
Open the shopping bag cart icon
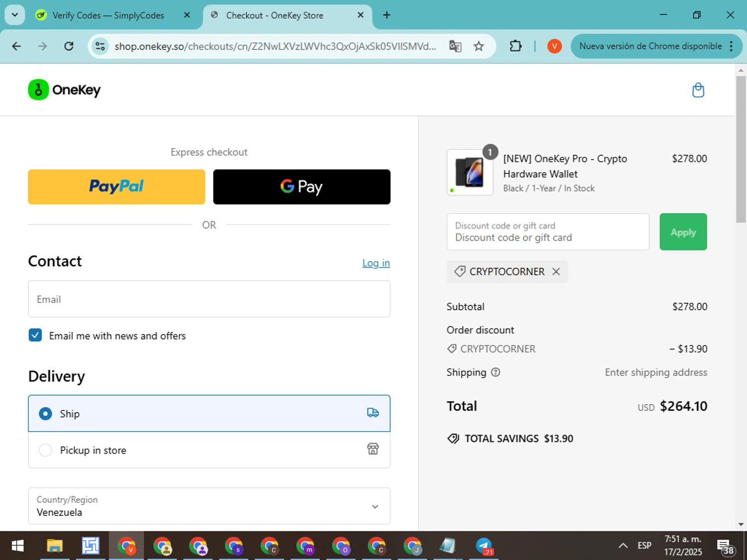point(698,90)
